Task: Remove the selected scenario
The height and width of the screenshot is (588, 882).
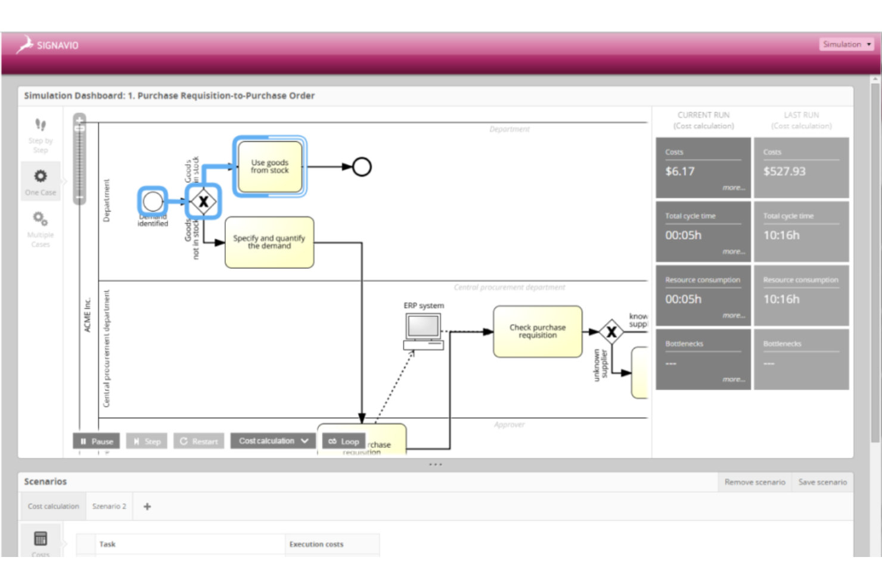Action: (754, 482)
